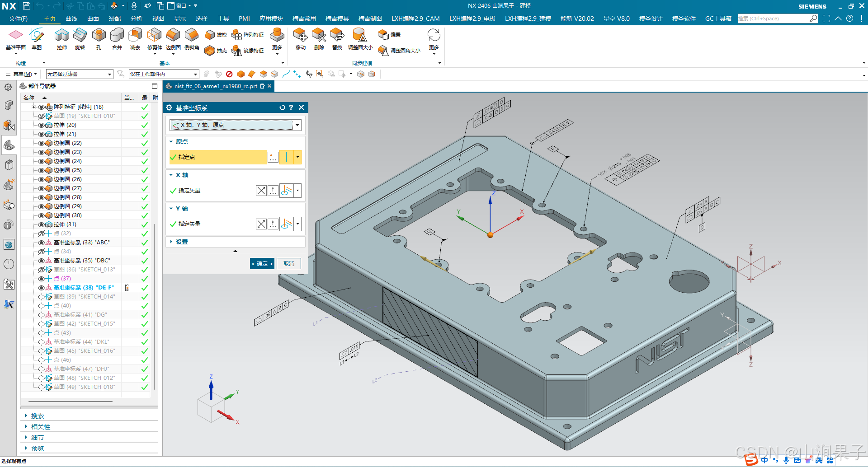Select the Edge Blend (边倒圆) tool
This screenshot has height=467, width=868.
coord(173,38)
